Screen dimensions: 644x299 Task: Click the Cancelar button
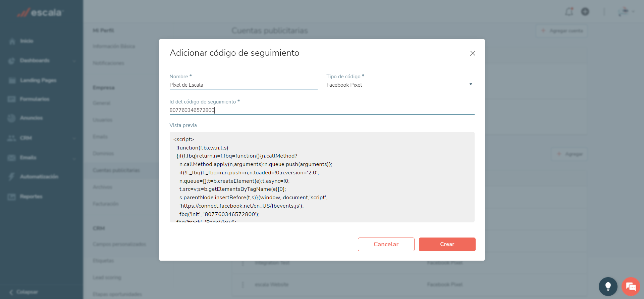[x=386, y=244]
